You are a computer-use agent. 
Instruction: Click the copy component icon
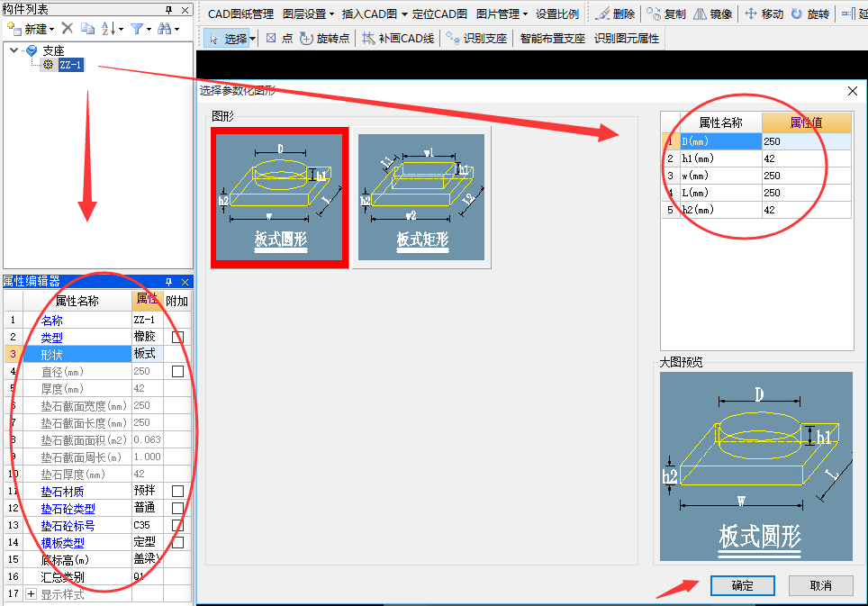[87, 29]
